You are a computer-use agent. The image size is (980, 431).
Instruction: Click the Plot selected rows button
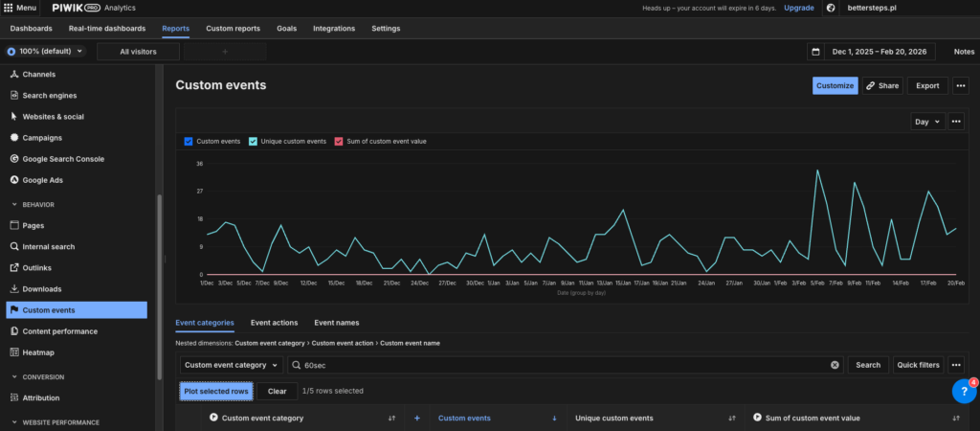click(x=216, y=391)
